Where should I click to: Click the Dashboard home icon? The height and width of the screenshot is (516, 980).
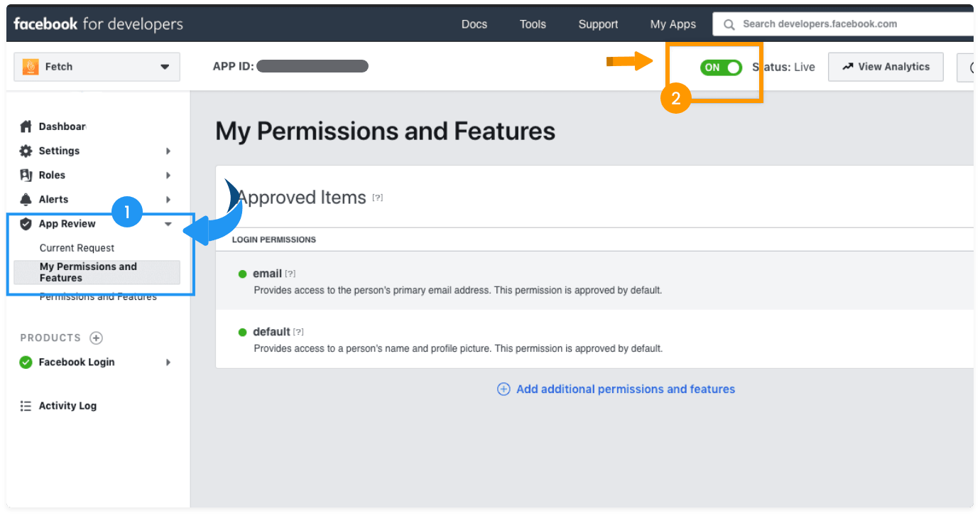click(26, 127)
